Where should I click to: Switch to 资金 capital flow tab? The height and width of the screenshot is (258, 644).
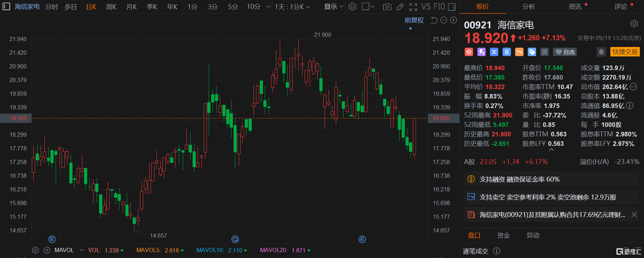pyautogui.click(x=504, y=236)
